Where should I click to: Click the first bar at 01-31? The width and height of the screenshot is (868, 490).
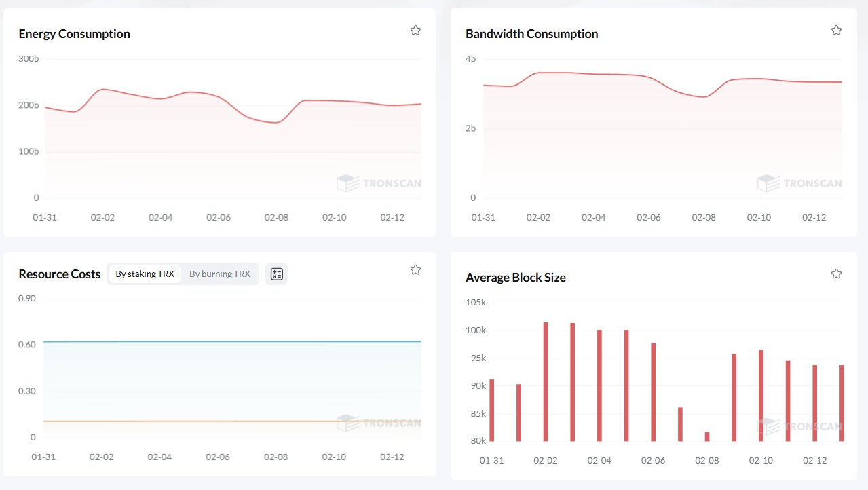492,410
